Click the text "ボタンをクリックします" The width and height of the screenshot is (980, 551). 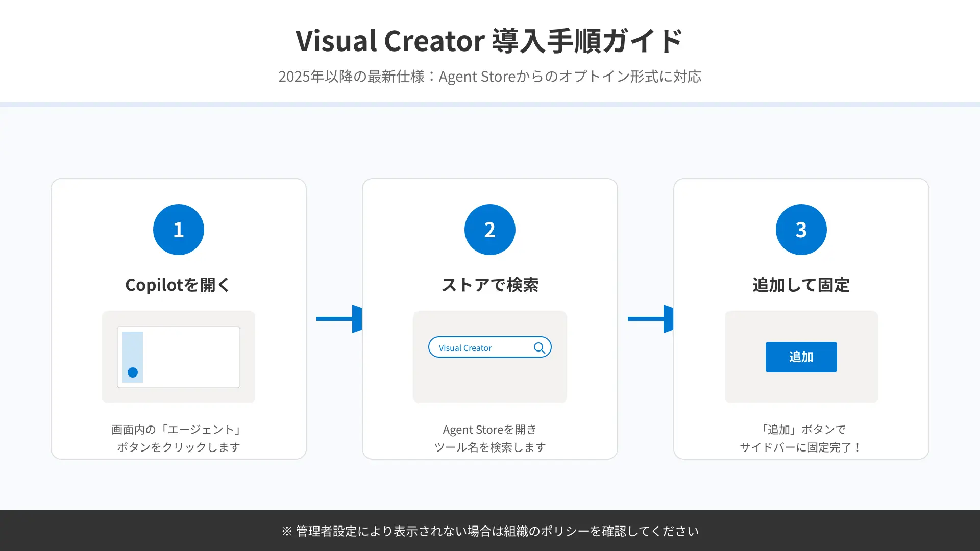tap(179, 447)
